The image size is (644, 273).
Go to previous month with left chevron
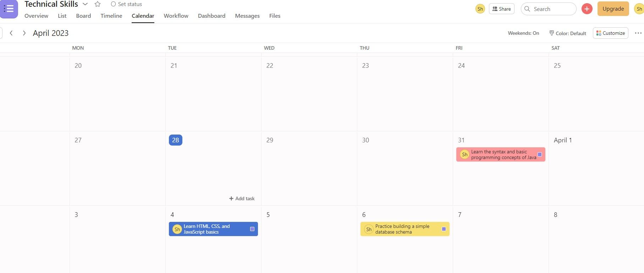coord(11,33)
